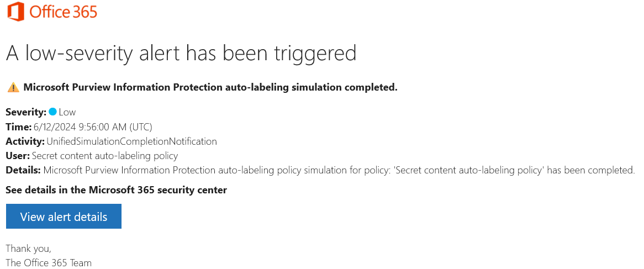This screenshot has width=644, height=269.
Task: Click the Office 365 logo icon
Action: (15, 12)
